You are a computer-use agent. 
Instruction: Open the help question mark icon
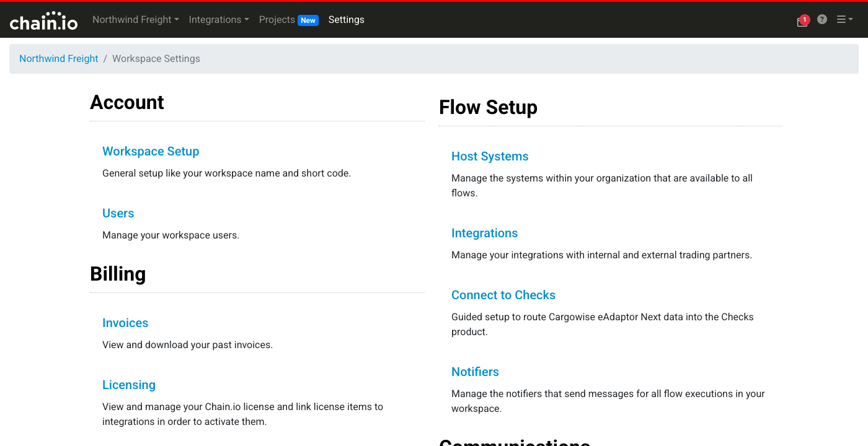tap(822, 19)
